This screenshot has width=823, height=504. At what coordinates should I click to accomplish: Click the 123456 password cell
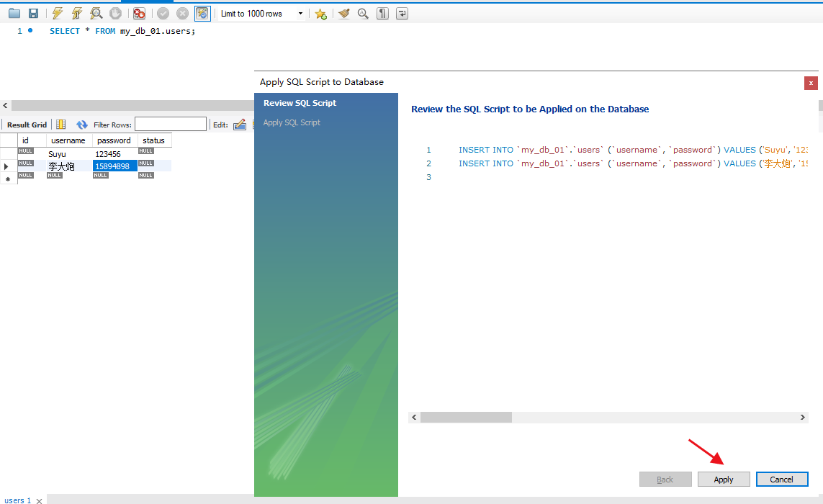(115, 154)
